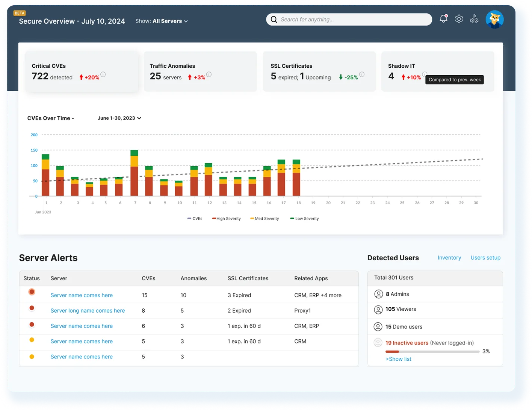This screenshot has width=532, height=410.
Task: Click the inactive users progress bar
Action: [432, 352]
